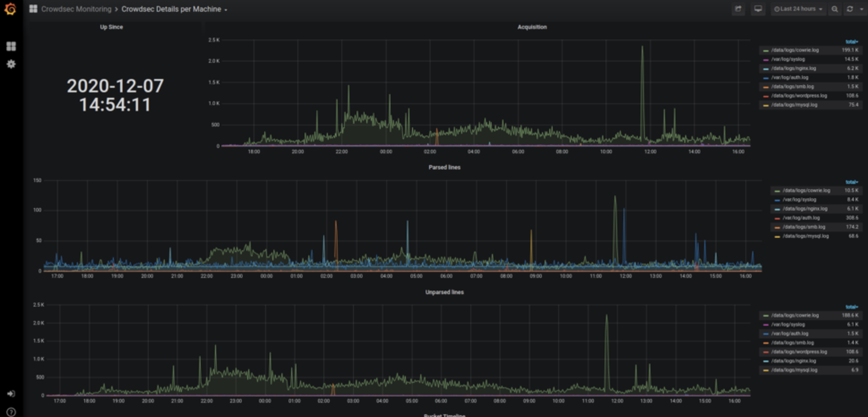Screen dimensions: 868x417
Task: Refresh the dashboard with the refresh icon
Action: tap(850, 9)
